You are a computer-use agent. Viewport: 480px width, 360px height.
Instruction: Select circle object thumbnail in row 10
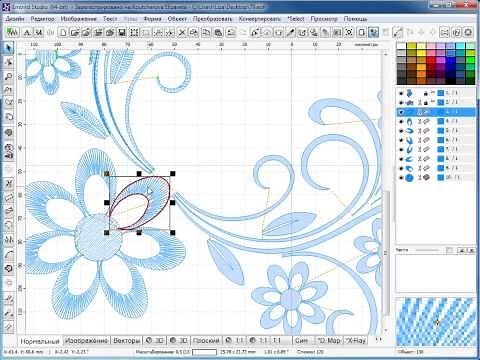click(x=409, y=178)
